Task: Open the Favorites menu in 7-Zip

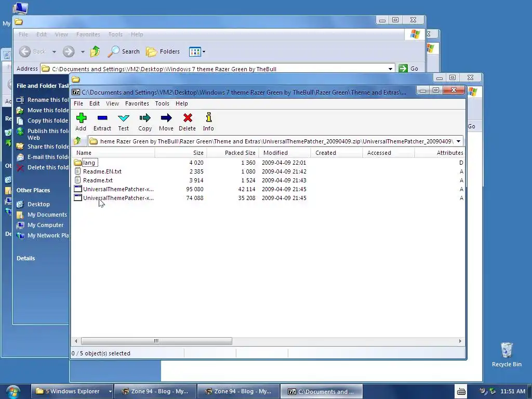Action: (137, 103)
